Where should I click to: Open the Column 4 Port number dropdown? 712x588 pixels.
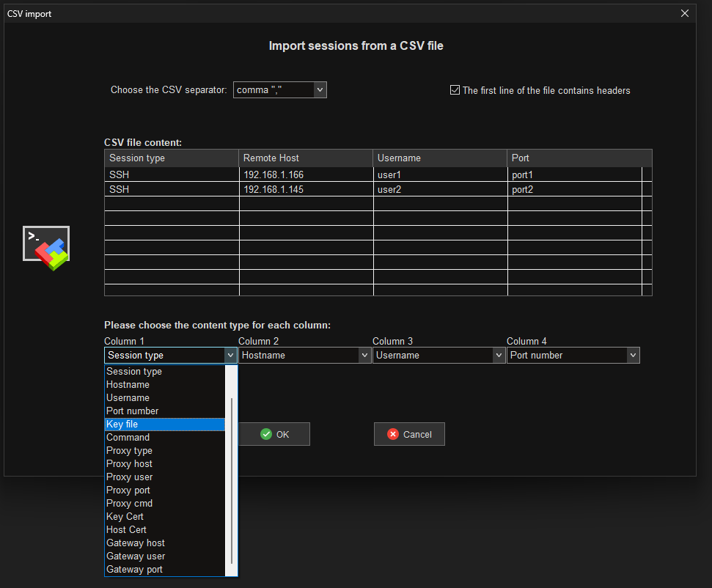tap(633, 355)
